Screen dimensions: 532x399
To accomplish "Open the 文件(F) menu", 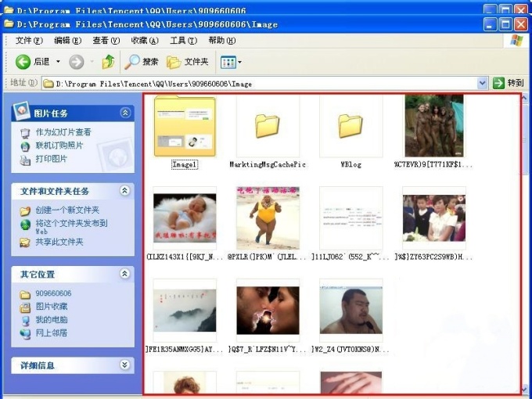I will coord(29,41).
